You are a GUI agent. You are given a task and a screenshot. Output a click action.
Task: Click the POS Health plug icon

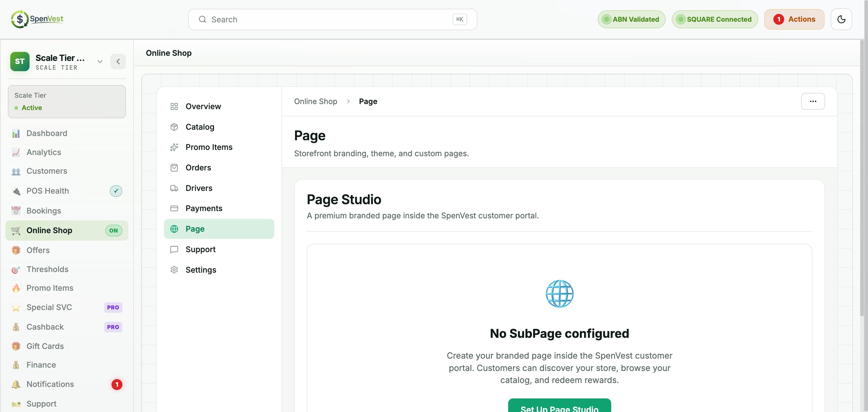[x=16, y=191]
